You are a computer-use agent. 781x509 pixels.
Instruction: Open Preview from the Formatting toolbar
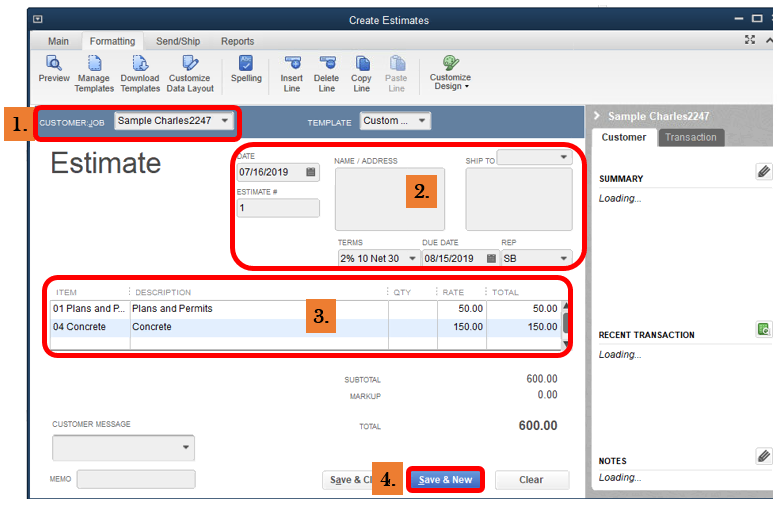[x=54, y=69]
